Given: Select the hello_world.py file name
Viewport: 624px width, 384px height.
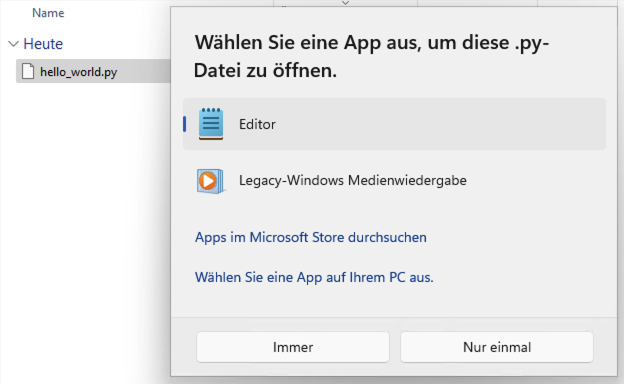Looking at the screenshot, I should click(x=78, y=72).
